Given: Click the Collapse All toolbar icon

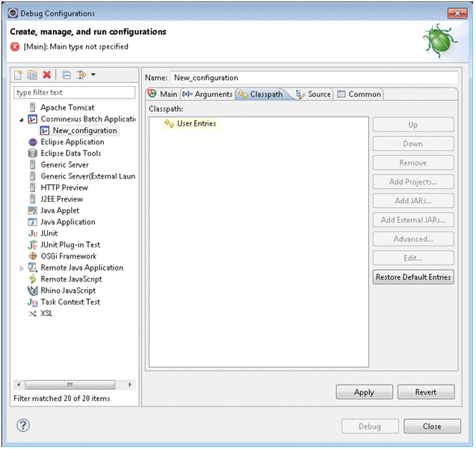Looking at the screenshot, I should coord(67,75).
